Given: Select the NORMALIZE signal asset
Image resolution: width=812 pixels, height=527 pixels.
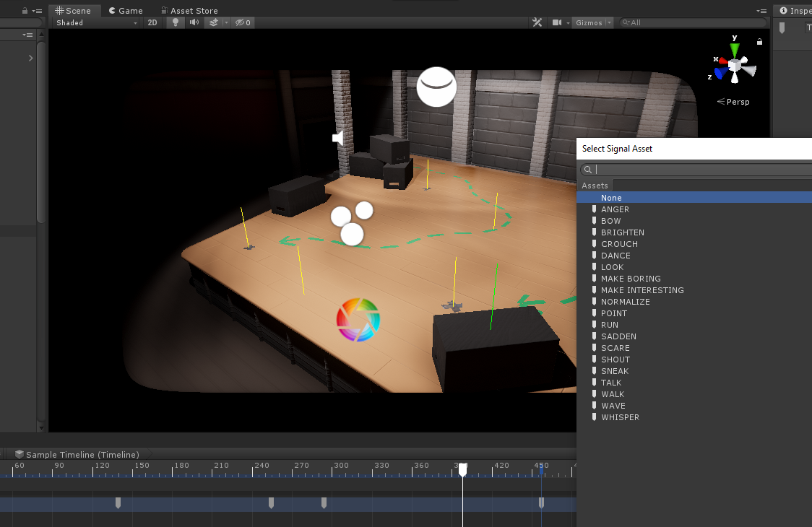Looking at the screenshot, I should coord(694,302).
